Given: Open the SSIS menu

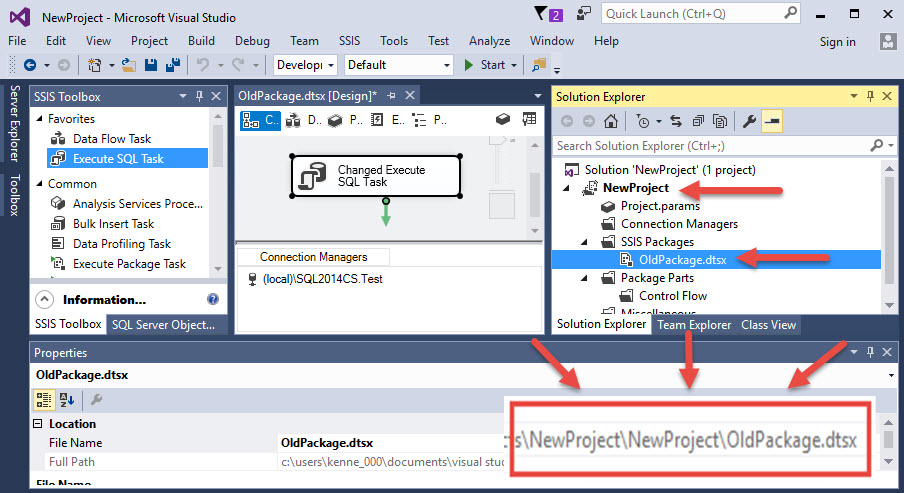Looking at the screenshot, I should coord(349,41).
